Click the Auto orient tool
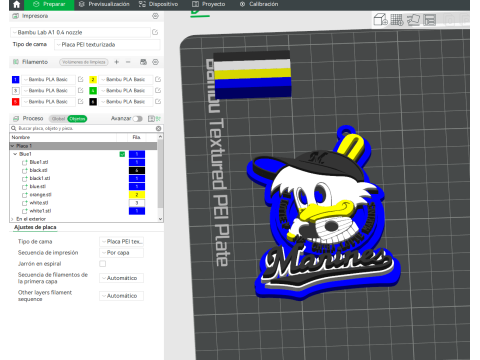 click(413, 20)
